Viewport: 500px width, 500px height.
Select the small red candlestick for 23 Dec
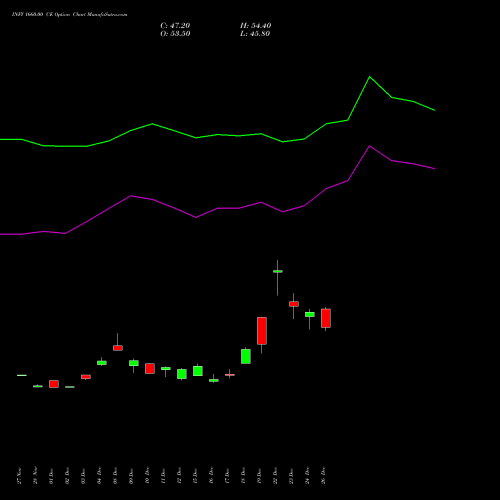pyautogui.click(x=294, y=304)
